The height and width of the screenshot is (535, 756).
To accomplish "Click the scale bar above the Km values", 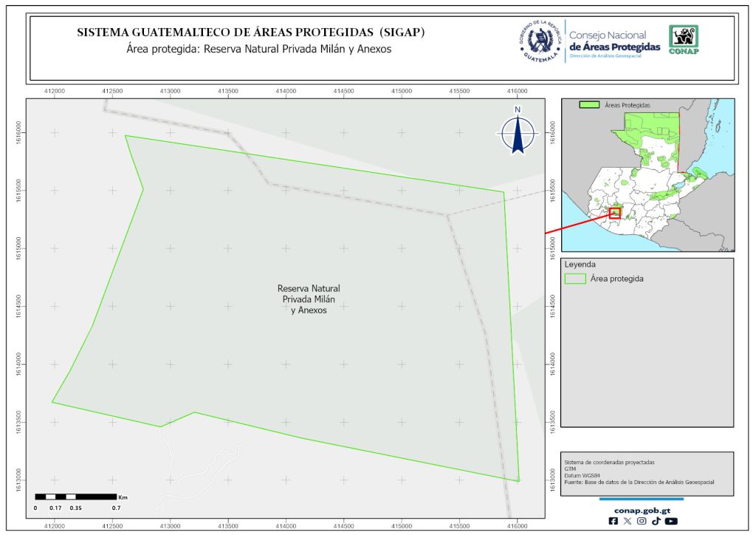I will (x=76, y=497).
